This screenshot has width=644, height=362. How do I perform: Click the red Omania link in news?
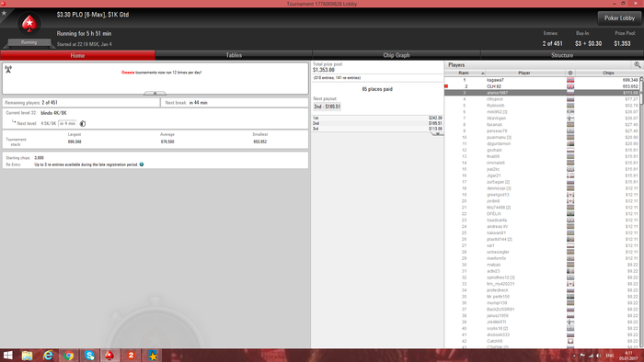[128, 73]
